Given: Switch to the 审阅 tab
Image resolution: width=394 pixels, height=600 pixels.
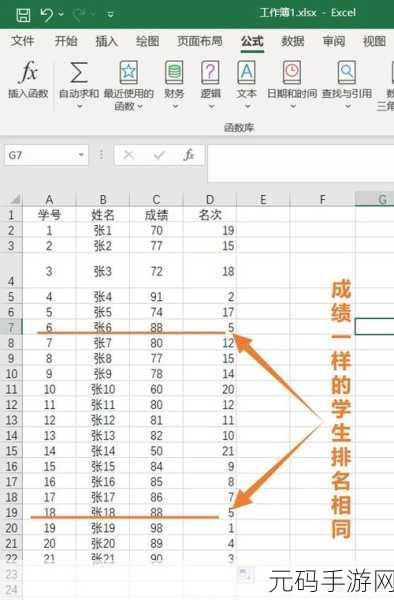Looking at the screenshot, I should (334, 41).
